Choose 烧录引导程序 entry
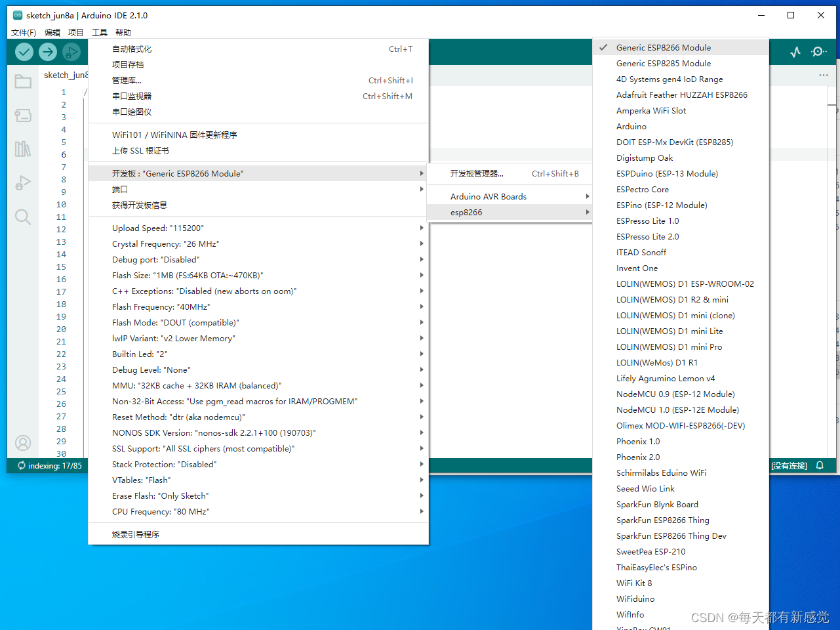Screen dimensions: 840x630 pos(258,534)
